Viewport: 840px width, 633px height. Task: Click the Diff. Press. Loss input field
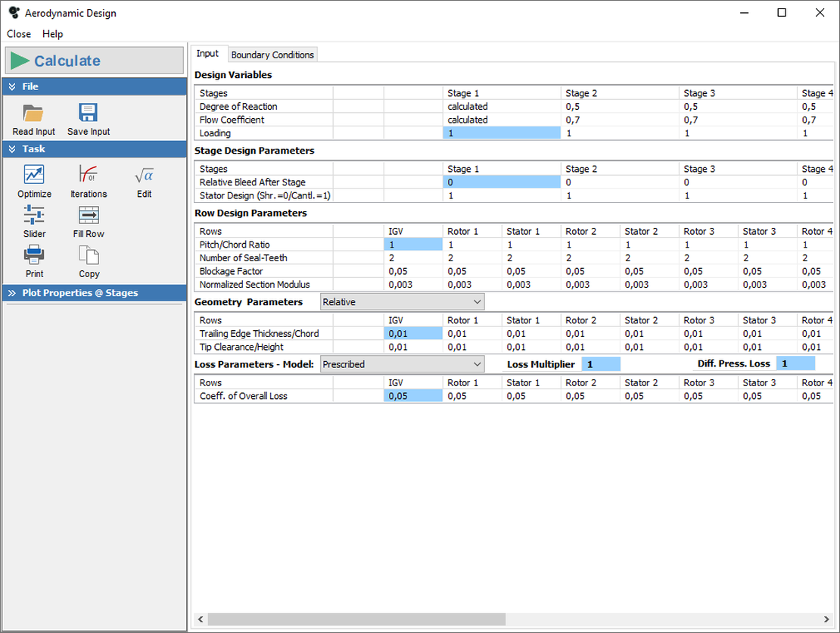(x=795, y=364)
